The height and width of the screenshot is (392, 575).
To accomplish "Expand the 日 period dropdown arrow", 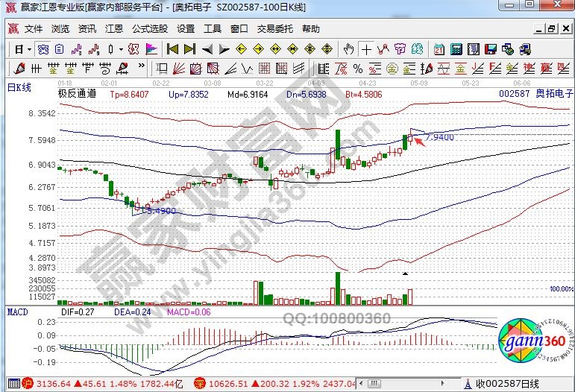I will [29, 49].
